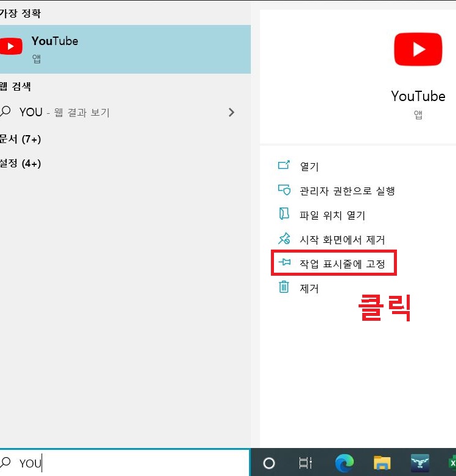Screen dimensions: 456x476
Task: Click the open-window icon beside 열기
Action: [284, 165]
